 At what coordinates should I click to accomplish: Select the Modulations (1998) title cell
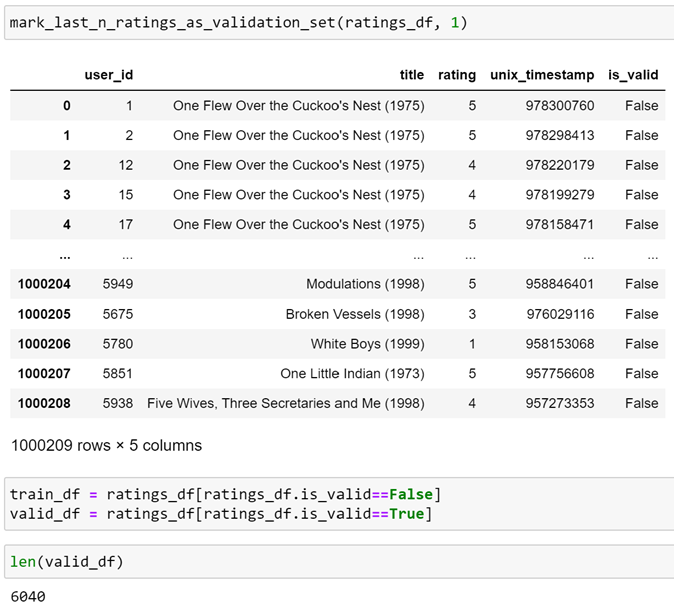point(365,284)
